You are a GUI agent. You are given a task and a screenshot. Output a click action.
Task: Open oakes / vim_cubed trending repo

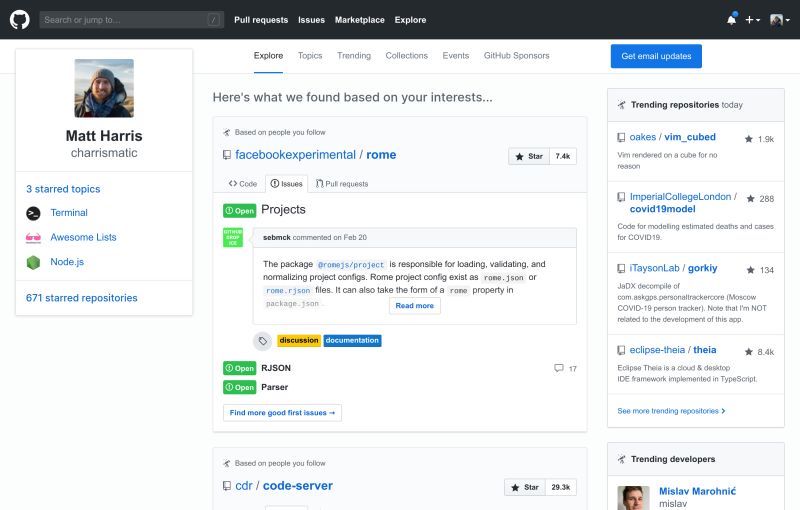click(x=672, y=137)
